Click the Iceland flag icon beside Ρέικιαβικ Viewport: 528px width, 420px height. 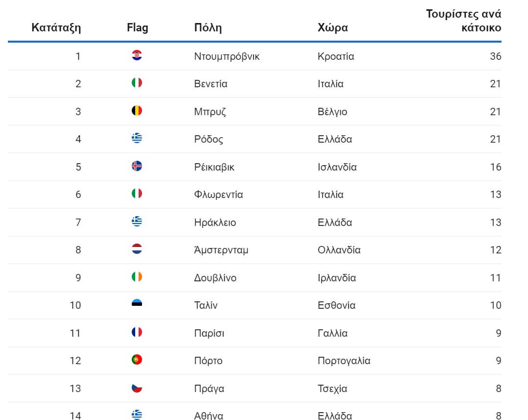tap(137, 166)
